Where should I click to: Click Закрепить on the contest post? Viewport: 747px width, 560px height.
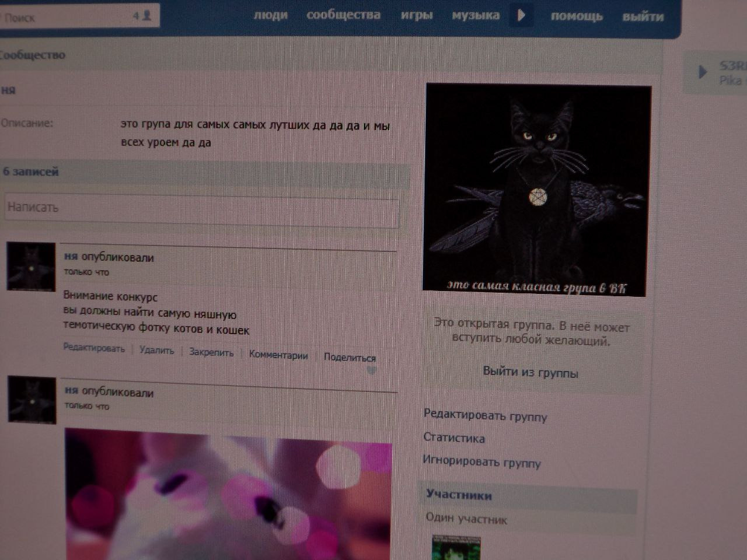(x=211, y=352)
